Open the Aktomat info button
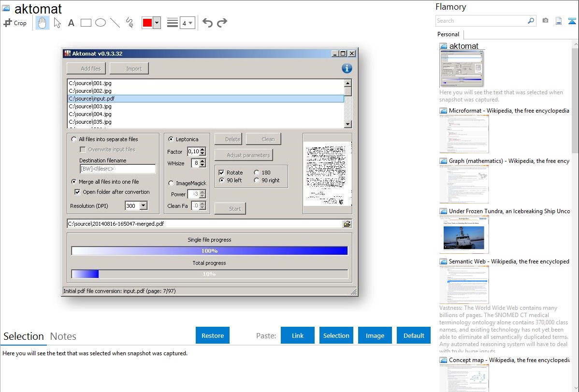The width and height of the screenshot is (579, 392). point(347,68)
